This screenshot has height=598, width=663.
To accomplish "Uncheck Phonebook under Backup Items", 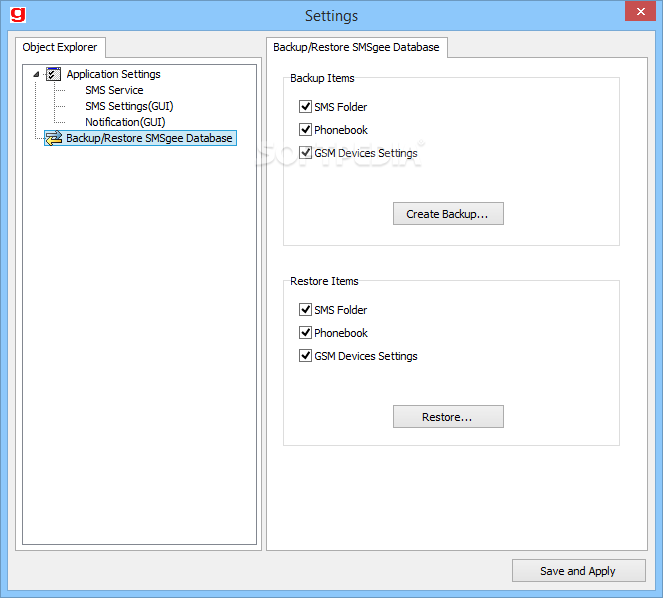I will [305, 129].
